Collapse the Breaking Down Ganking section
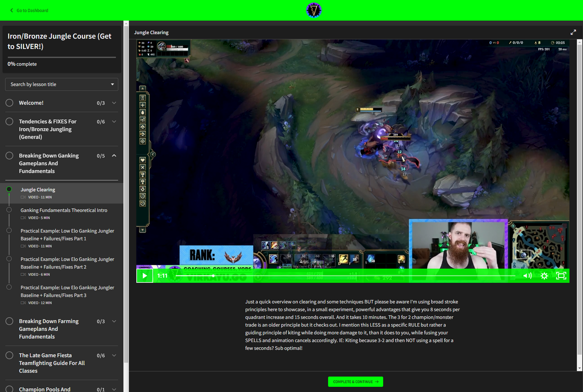The width and height of the screenshot is (583, 392). (x=114, y=156)
